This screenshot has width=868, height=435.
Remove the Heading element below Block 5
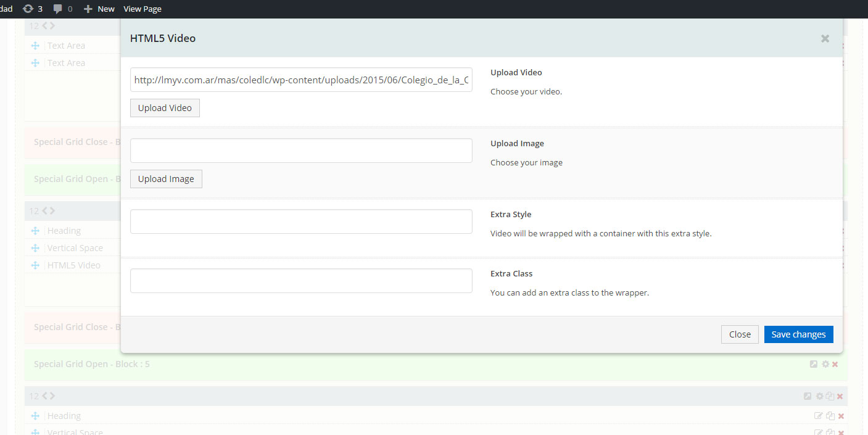pos(841,416)
